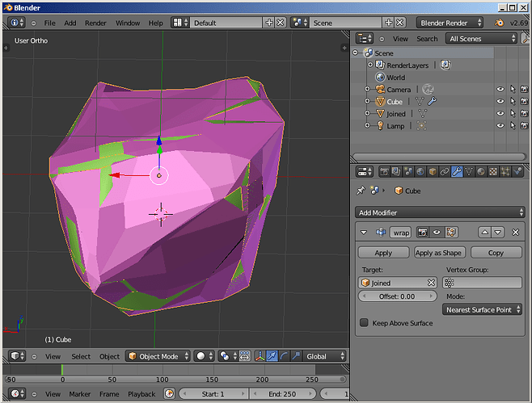The image size is (532, 403).
Task: Click the mesh data icon beside Joined
Action: [x=422, y=113]
